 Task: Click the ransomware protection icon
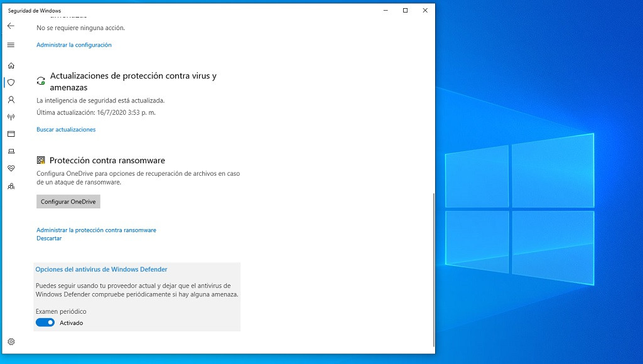click(40, 160)
